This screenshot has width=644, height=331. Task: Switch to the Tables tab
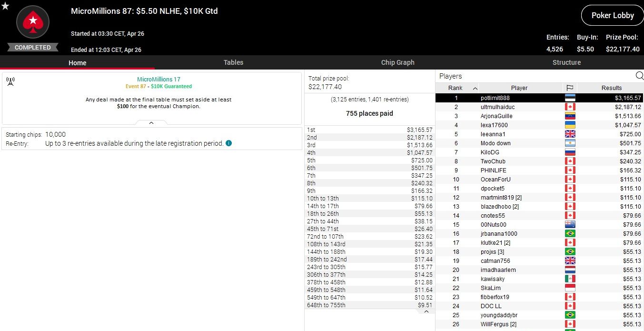point(233,62)
